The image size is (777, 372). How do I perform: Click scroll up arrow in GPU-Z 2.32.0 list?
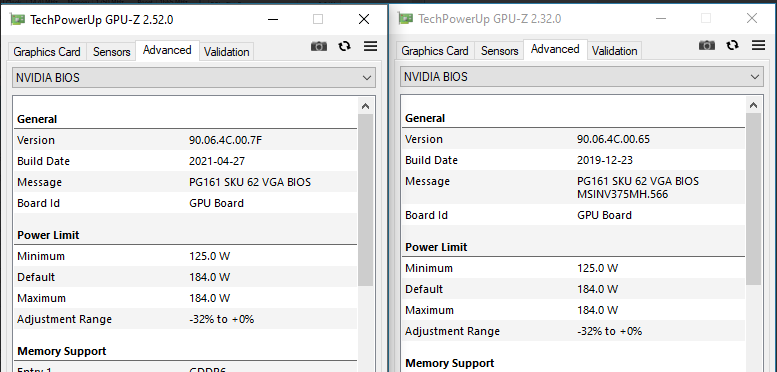[x=753, y=105]
